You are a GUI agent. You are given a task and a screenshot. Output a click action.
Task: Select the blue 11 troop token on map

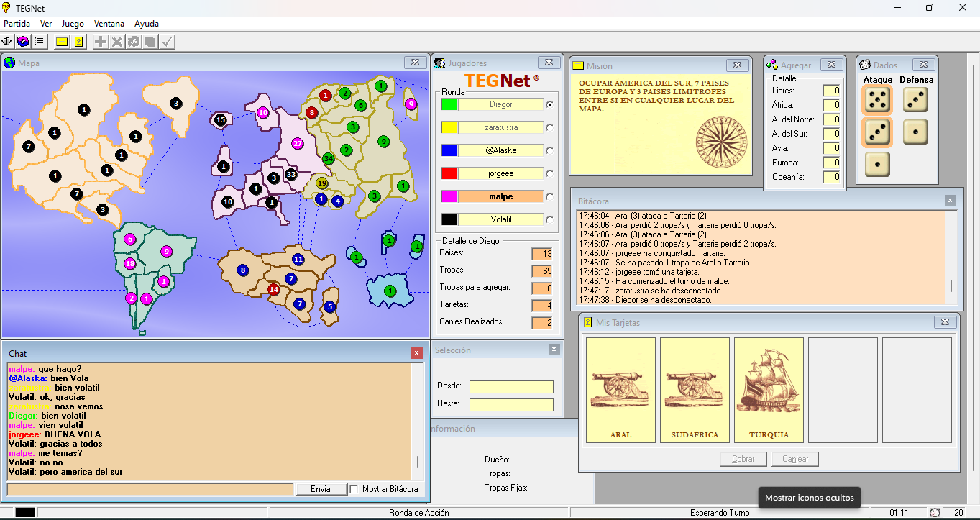[x=298, y=259]
